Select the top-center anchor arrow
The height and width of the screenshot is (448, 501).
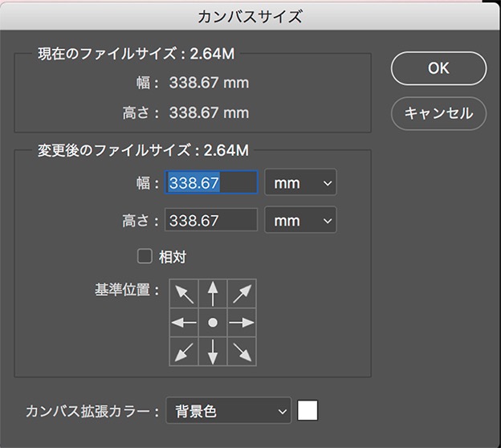213,294
